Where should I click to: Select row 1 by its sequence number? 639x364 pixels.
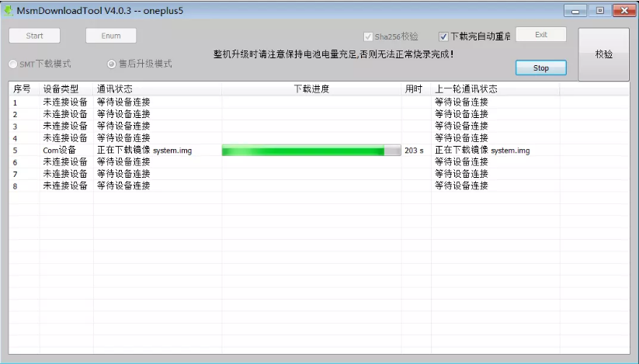(15, 102)
